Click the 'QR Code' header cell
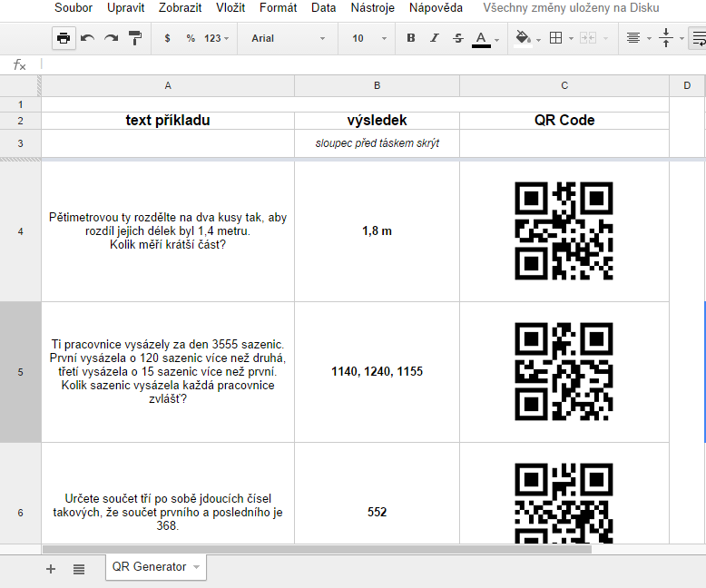Image resolution: width=706 pixels, height=588 pixels. coord(564,121)
